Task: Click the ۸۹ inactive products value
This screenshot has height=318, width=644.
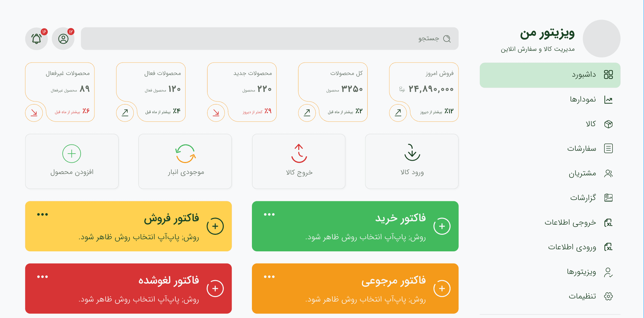Action: click(85, 89)
